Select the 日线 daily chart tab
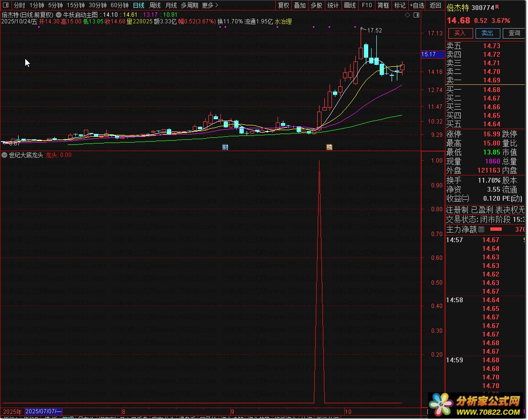This screenshot has width=528, height=420. tap(139, 5)
